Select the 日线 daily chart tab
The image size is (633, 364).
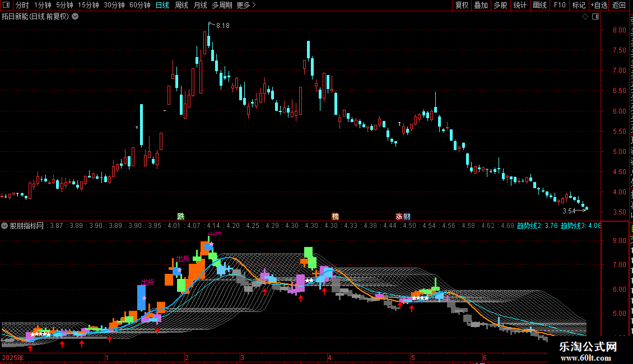[x=162, y=5]
